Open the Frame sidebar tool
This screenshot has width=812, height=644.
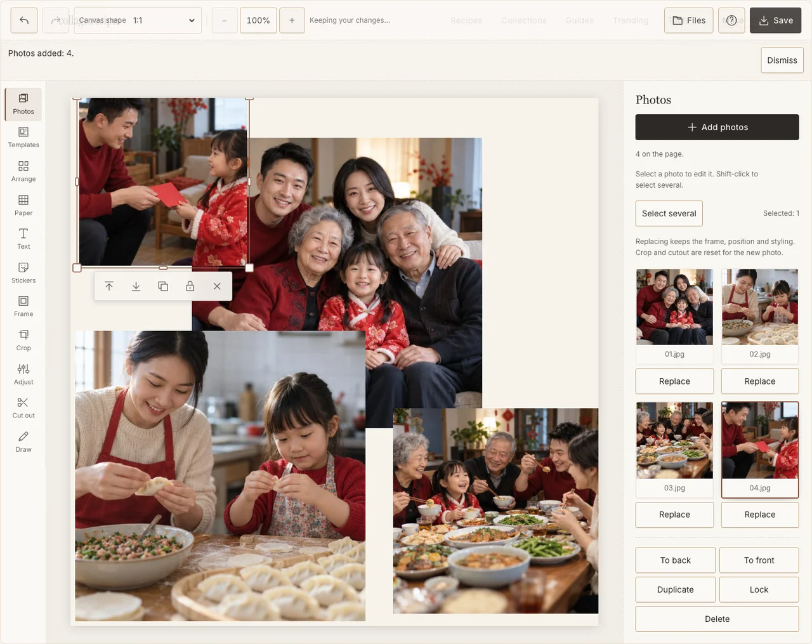tap(23, 306)
